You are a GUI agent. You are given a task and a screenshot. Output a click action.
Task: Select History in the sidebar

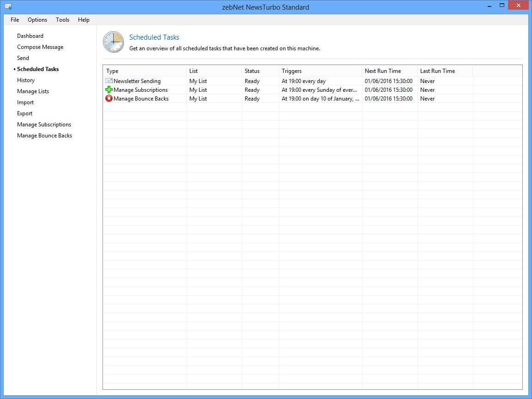(x=26, y=80)
